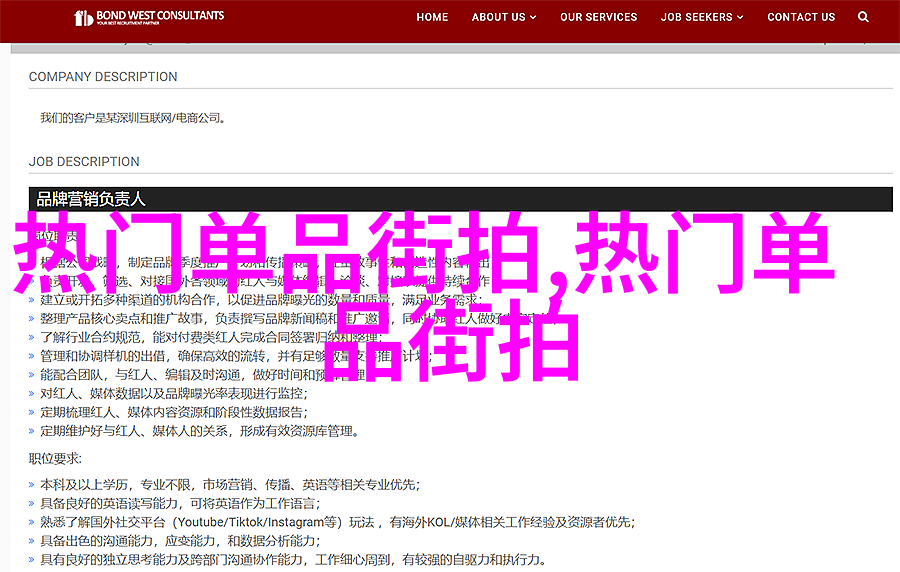The width and height of the screenshot is (900, 572).
Task: Click bullet arrow beside 建立或开拓多种渠道 line
Action: coord(33,300)
